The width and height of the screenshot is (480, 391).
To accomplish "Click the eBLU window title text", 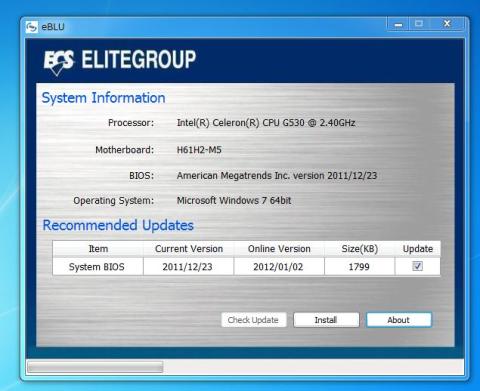I will (53, 27).
